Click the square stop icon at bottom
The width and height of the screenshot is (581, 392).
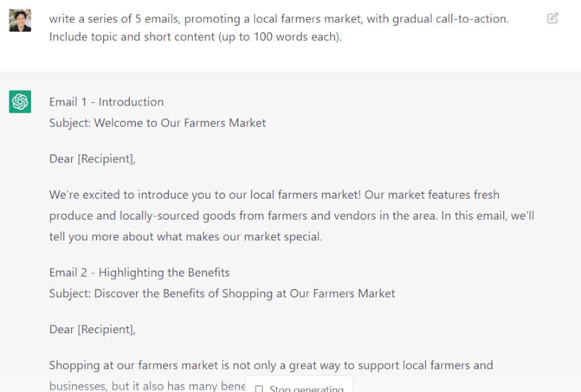[259, 389]
